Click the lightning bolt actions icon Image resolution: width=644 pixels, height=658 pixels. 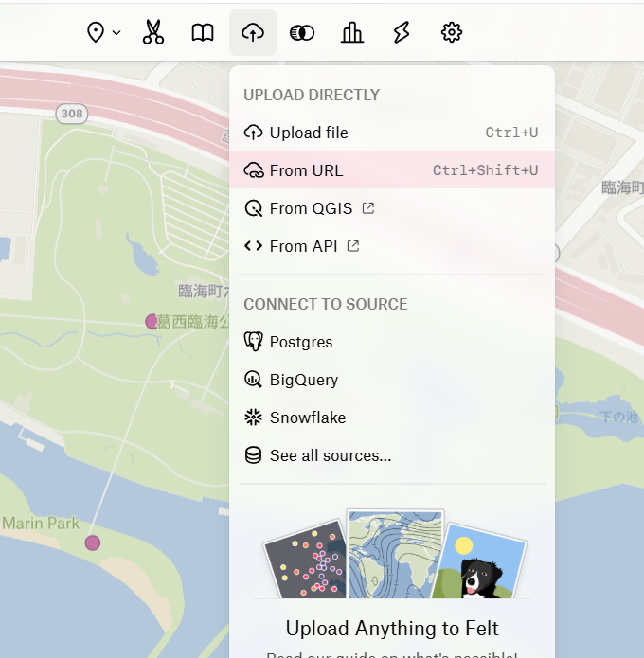pyautogui.click(x=402, y=32)
